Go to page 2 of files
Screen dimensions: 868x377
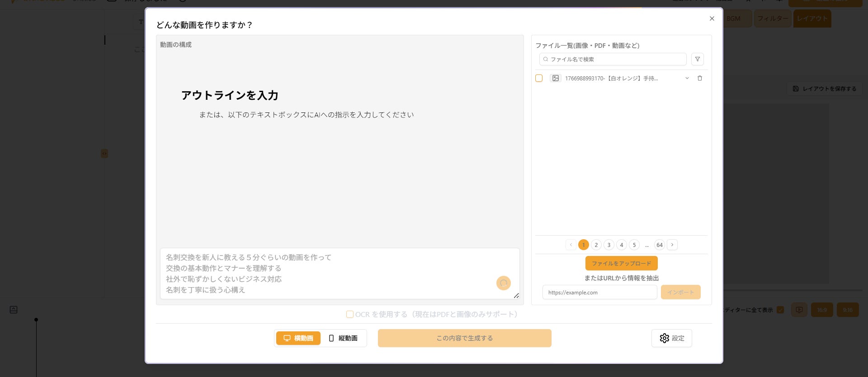pyautogui.click(x=596, y=245)
